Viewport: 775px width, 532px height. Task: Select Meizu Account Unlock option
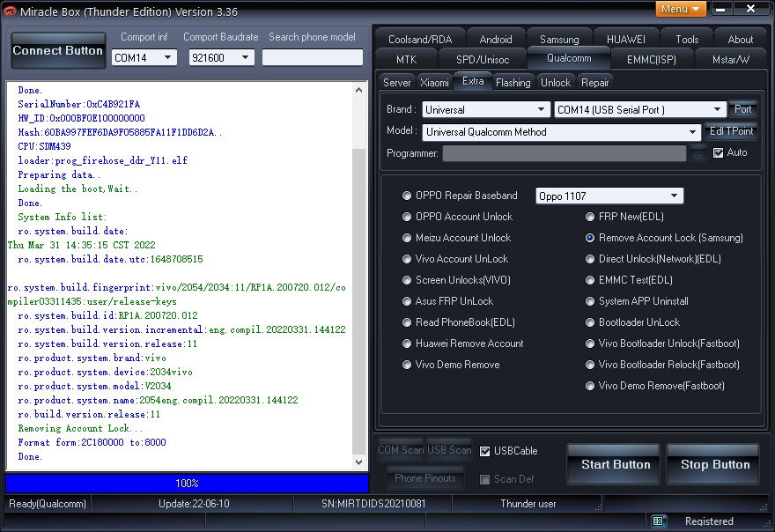point(406,238)
